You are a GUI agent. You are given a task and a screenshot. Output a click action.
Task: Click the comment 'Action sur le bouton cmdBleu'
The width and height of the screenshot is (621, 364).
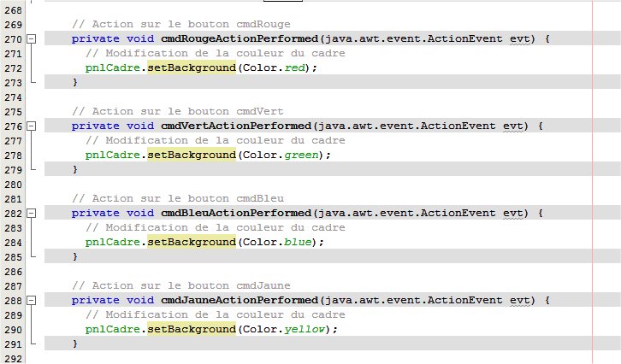[178, 198]
